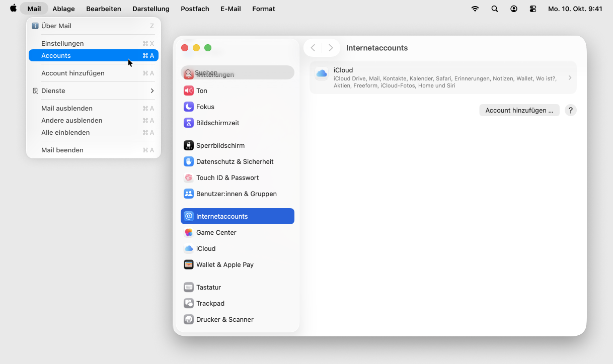Open the Game Center icon
This screenshot has width=613, height=364.
[189, 232]
